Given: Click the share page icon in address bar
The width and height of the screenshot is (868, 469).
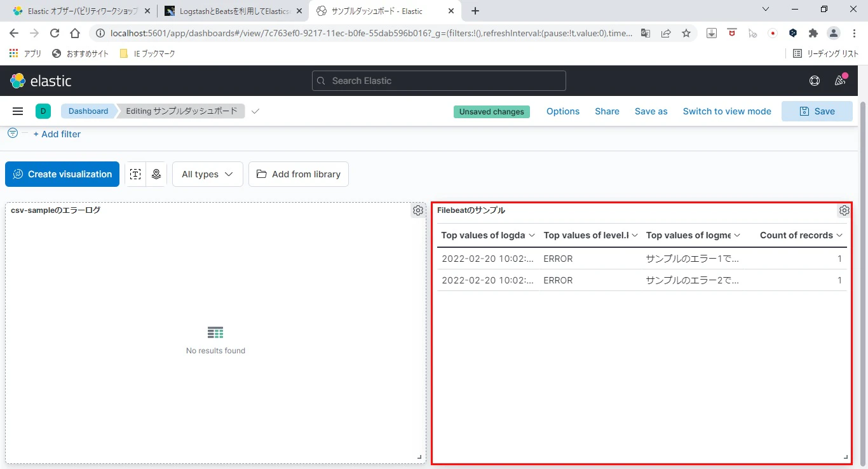Looking at the screenshot, I should [x=666, y=33].
